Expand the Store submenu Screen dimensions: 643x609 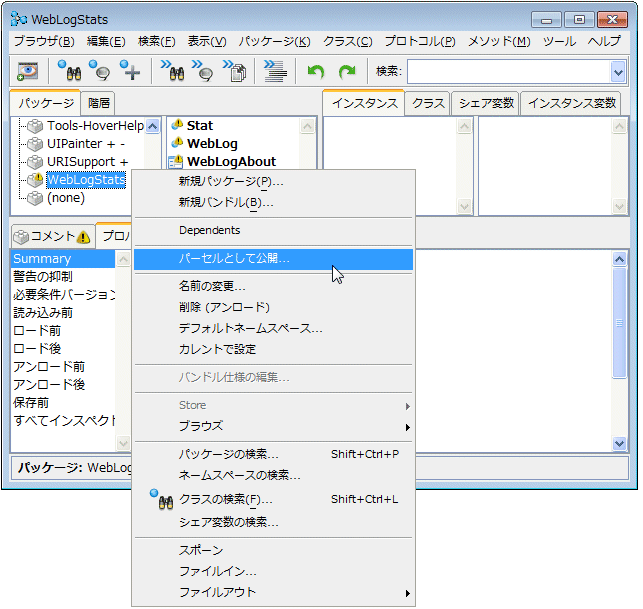(407, 406)
